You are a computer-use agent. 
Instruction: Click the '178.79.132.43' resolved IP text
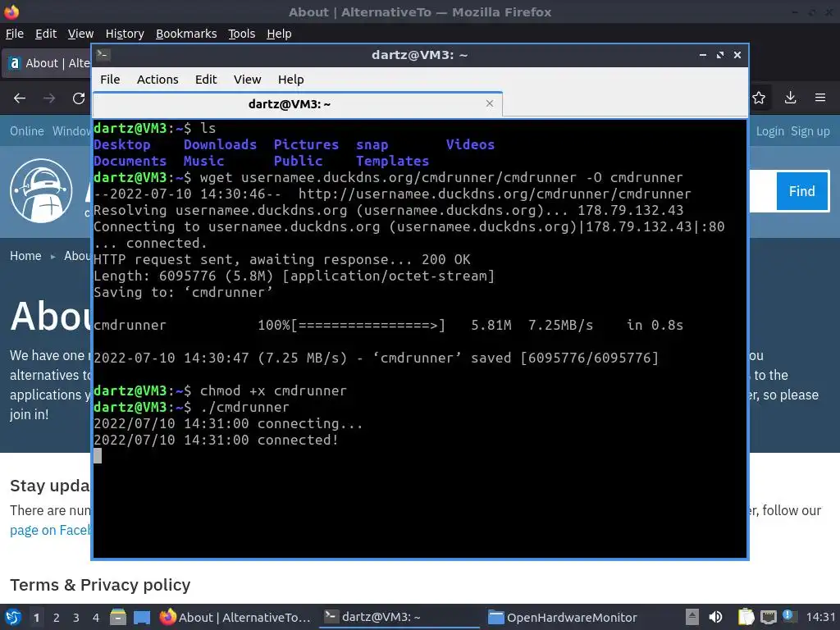coord(630,210)
